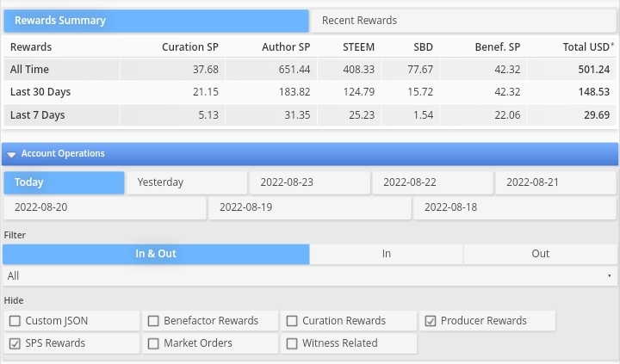Tick the Curation Rewards checkbox
620x364 pixels.
click(x=292, y=321)
